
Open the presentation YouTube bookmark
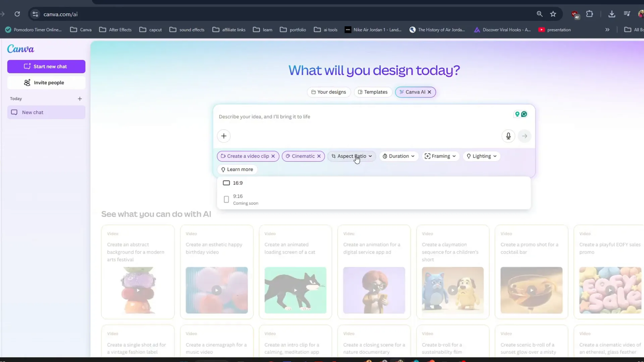click(555, 30)
